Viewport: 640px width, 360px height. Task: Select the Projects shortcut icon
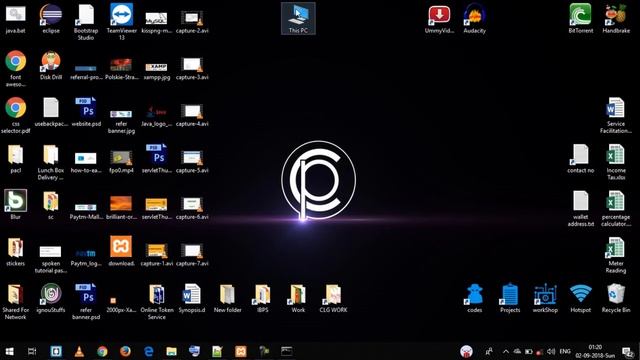(x=510, y=298)
